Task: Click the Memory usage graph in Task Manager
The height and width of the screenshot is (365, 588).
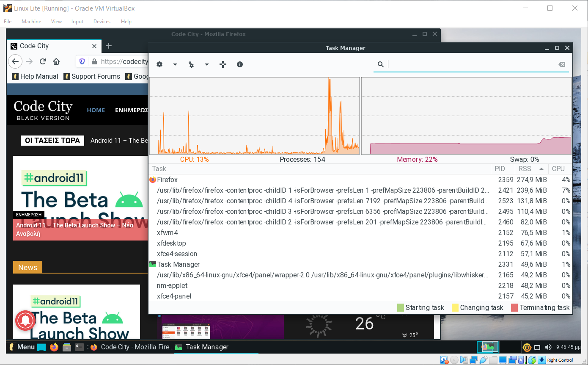Action: click(466, 116)
